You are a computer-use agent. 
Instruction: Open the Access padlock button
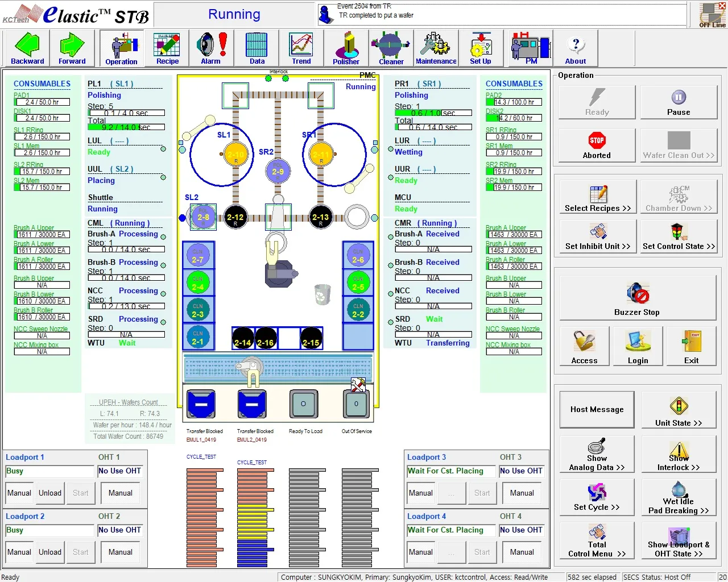pyautogui.click(x=584, y=347)
